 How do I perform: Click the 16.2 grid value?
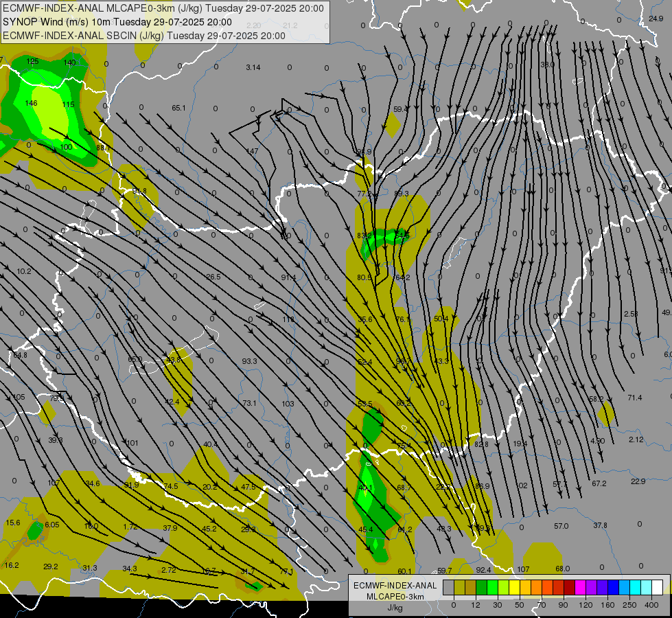click(x=12, y=565)
